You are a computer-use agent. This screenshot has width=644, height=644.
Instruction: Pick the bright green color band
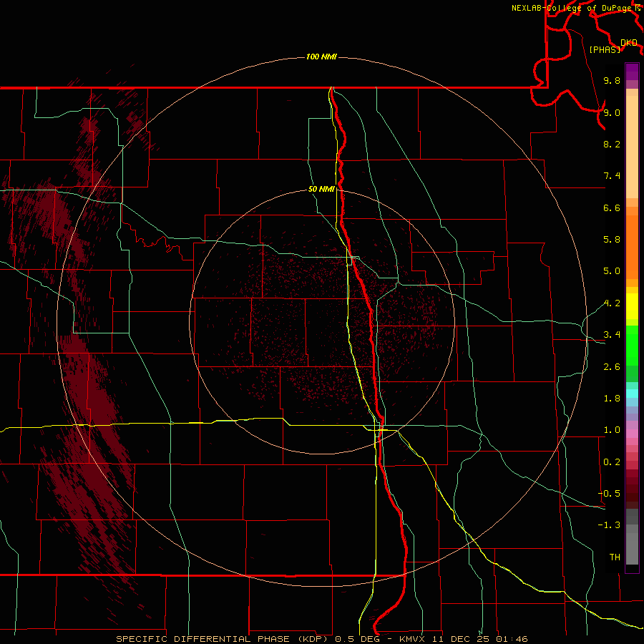632,345
